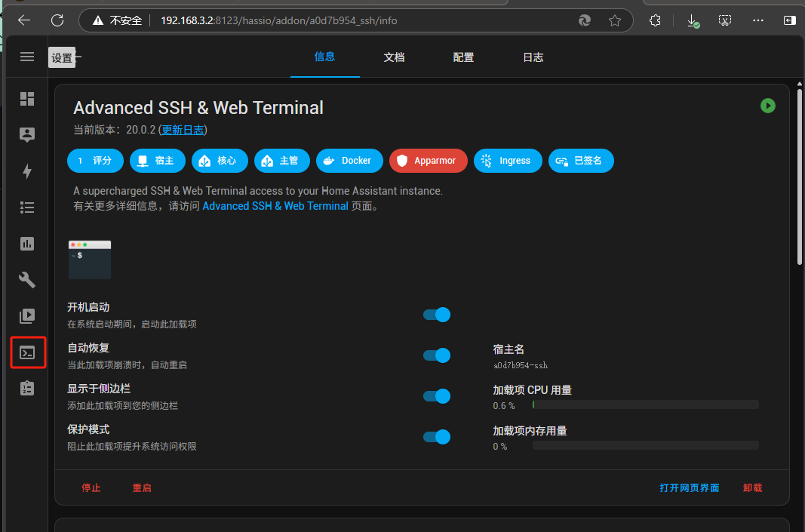Toggle the 显示于侧边栏 switch
The height and width of the screenshot is (532, 805).
(x=437, y=396)
